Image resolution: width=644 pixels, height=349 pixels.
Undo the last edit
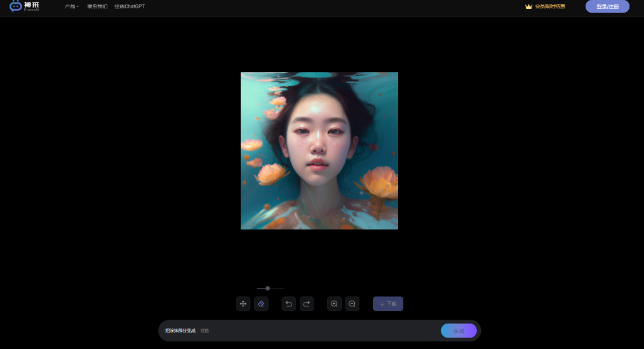289,304
